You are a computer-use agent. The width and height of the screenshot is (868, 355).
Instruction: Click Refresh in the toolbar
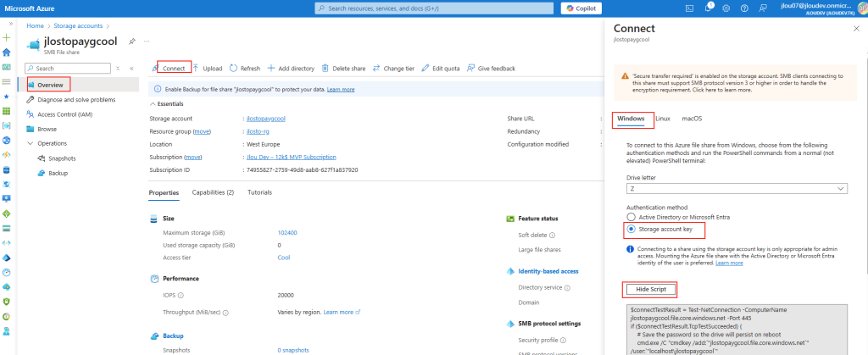point(245,69)
